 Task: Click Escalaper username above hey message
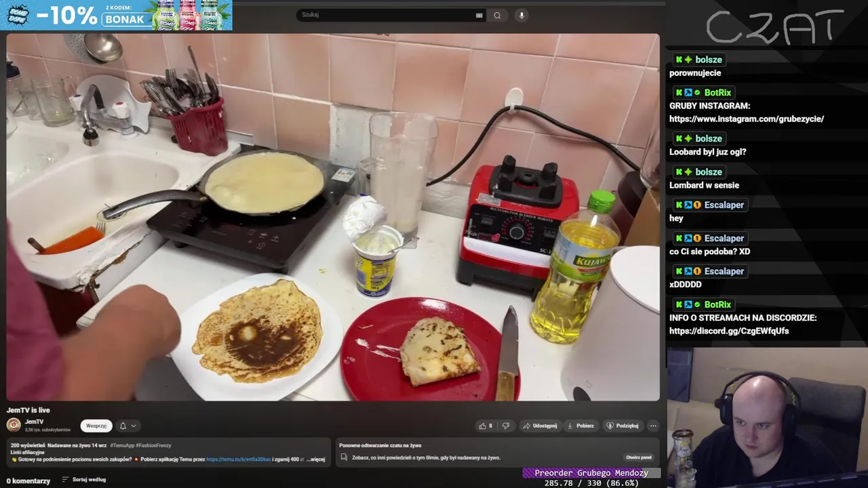(724, 205)
